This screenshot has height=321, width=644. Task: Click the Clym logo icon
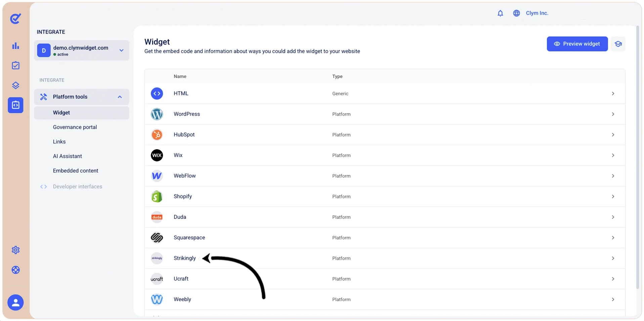point(15,18)
